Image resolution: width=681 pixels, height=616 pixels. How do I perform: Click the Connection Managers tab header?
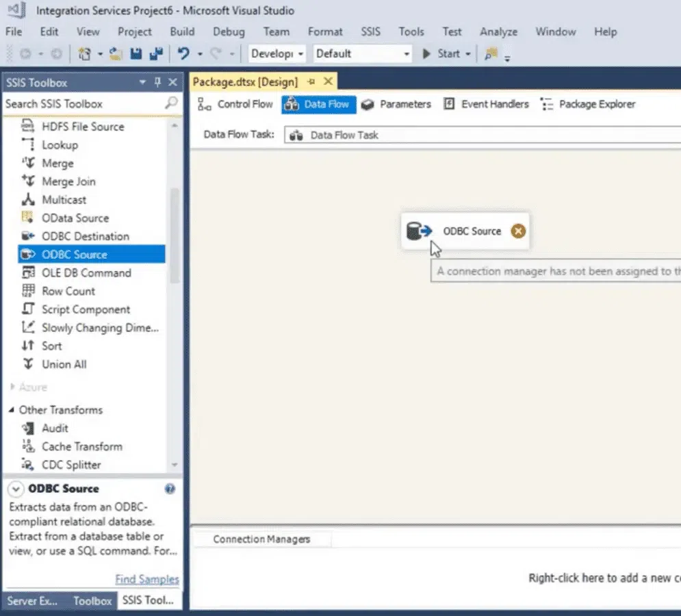pos(261,539)
